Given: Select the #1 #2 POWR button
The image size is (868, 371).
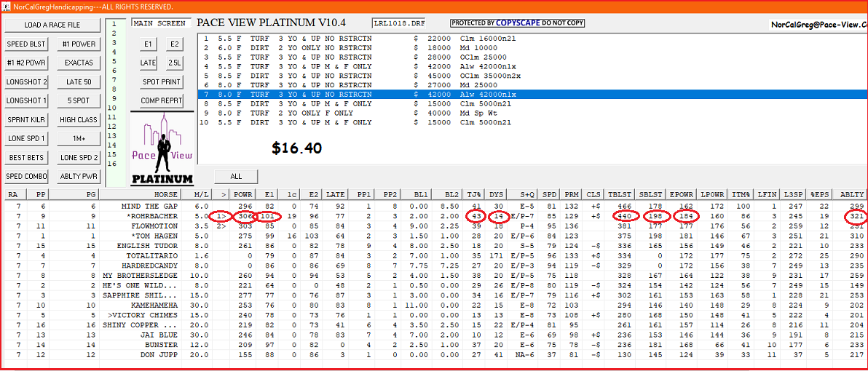Looking at the screenshot, I should coord(26,63).
